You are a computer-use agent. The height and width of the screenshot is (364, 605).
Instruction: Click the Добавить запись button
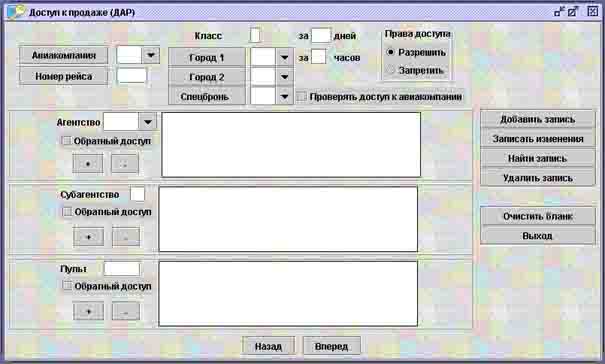pyautogui.click(x=537, y=119)
